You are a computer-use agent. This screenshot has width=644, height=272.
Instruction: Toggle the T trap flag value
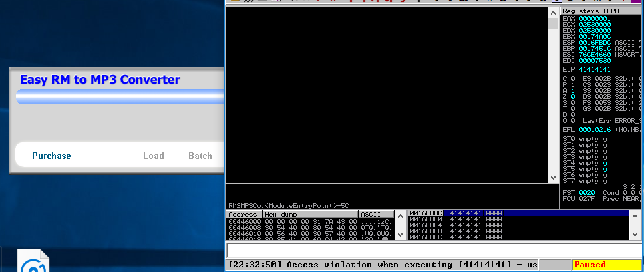tap(573, 108)
